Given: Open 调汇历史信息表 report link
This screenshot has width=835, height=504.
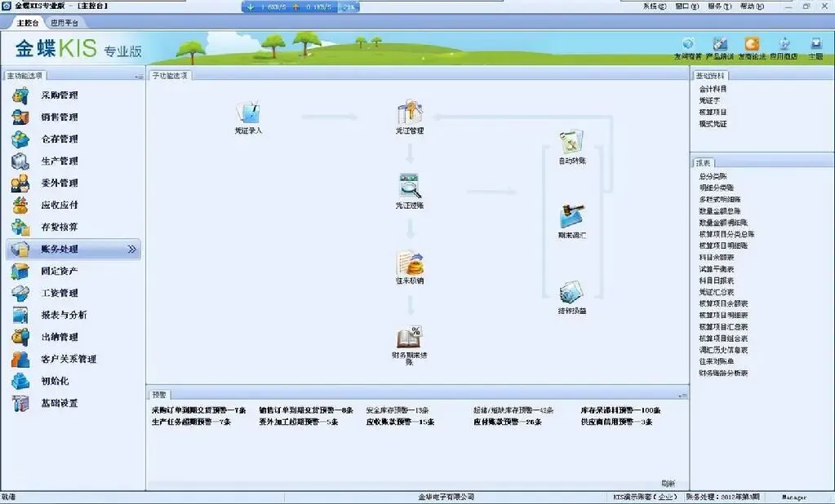Looking at the screenshot, I should pos(724,350).
